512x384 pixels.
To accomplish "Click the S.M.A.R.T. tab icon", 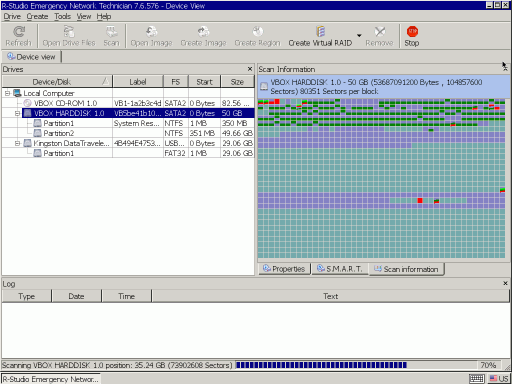I will tap(320, 268).
